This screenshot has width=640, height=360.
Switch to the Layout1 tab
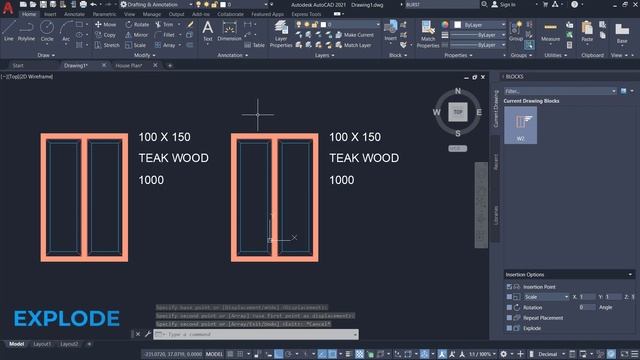click(x=42, y=344)
